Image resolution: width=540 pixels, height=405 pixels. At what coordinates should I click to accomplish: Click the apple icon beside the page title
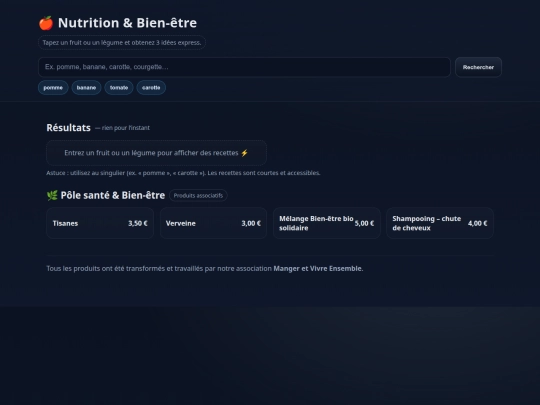[46, 23]
